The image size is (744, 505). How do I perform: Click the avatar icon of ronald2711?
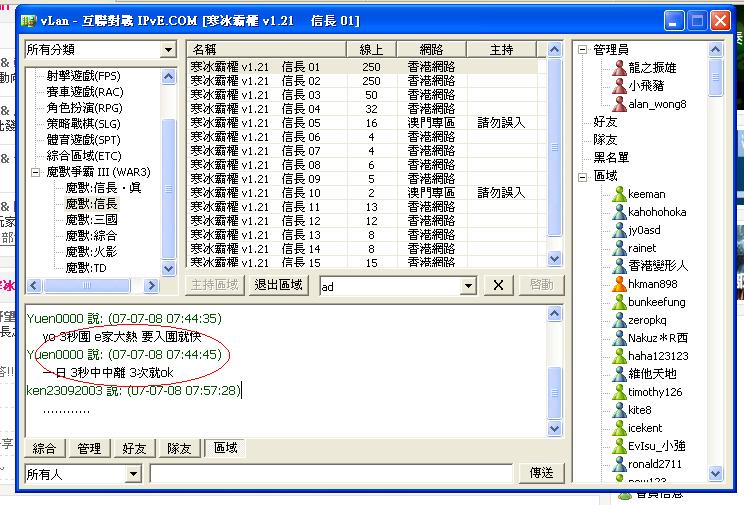[619, 464]
